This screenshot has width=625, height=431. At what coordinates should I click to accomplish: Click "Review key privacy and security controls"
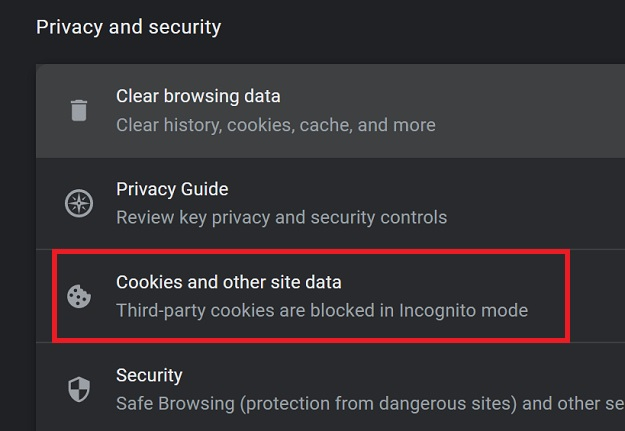(x=281, y=217)
